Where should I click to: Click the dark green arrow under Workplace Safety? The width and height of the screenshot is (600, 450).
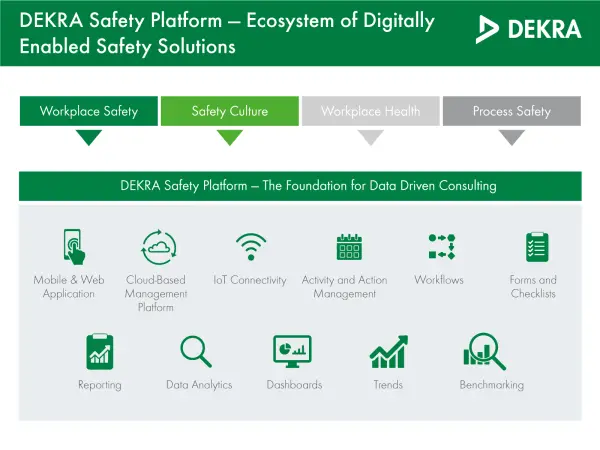(x=89, y=137)
